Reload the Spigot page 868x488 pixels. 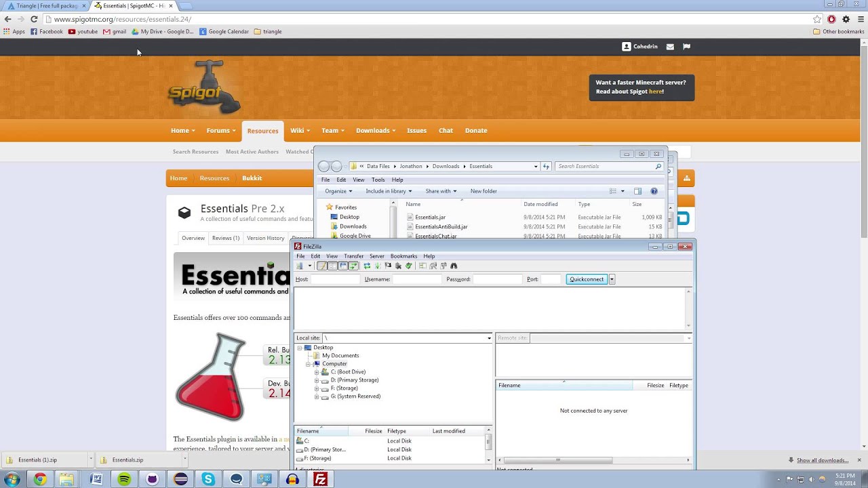[x=34, y=19]
